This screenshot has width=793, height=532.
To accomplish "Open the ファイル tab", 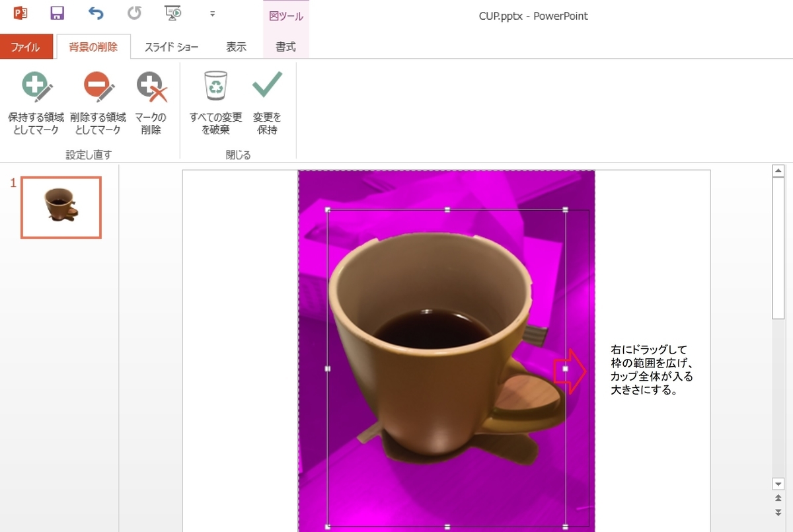I will point(26,47).
